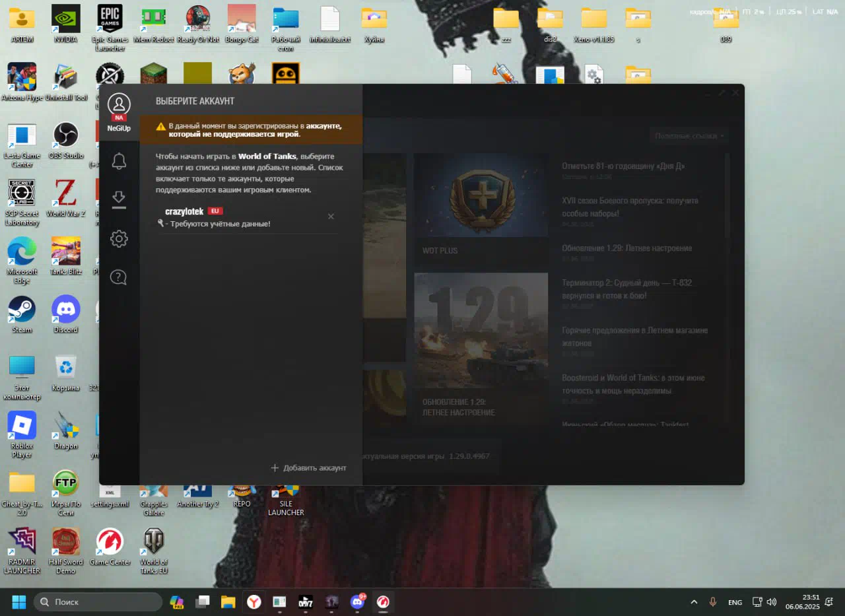
Task: Open Горячие предложения в Летнем магазине link
Action: (x=634, y=337)
